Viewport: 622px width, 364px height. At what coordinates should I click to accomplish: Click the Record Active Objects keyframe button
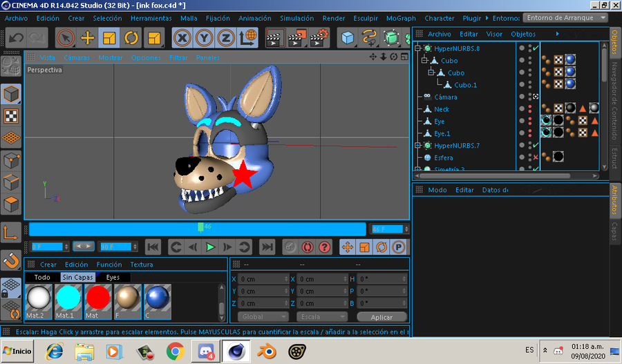[290, 247]
